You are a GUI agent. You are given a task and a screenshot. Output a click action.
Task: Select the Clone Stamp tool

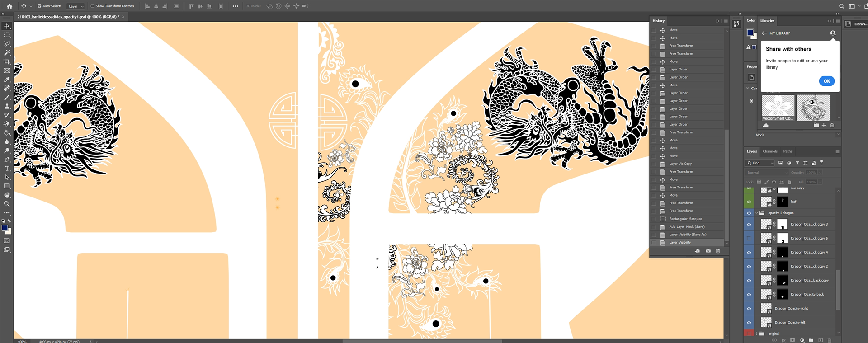coord(7,106)
